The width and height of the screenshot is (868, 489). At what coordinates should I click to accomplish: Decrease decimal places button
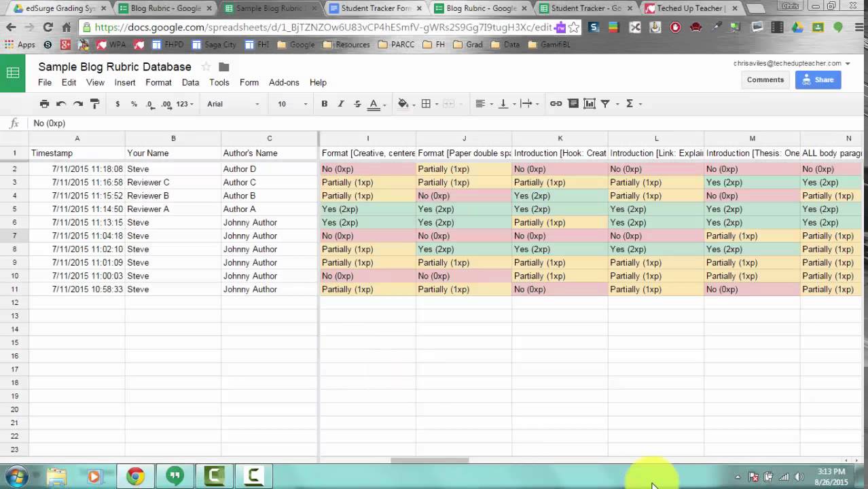pos(150,104)
